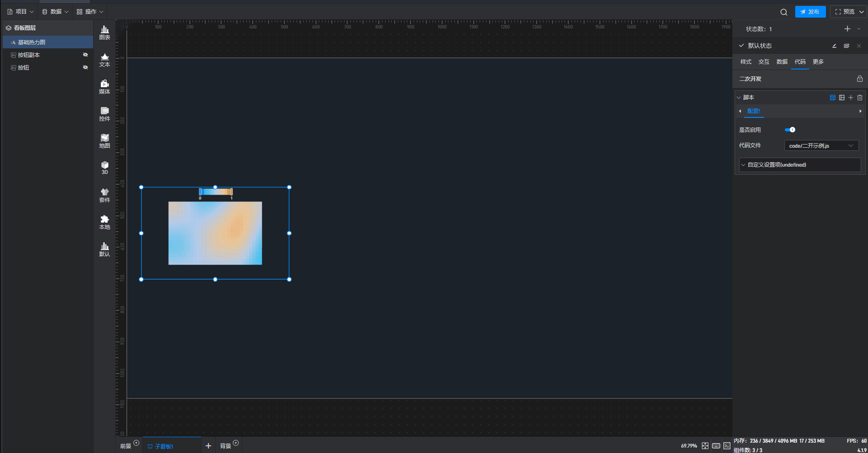
Task: Open the state list dropdown chevron
Action: point(859,29)
